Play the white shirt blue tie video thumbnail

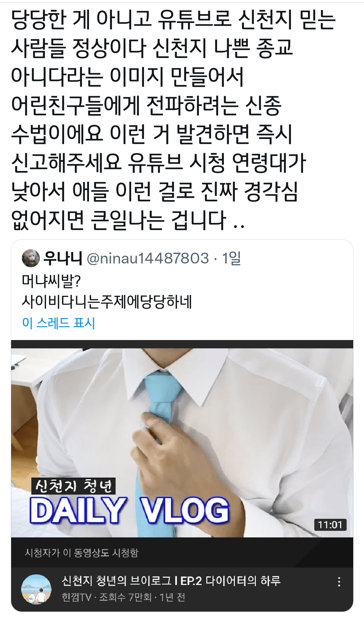[182, 442]
